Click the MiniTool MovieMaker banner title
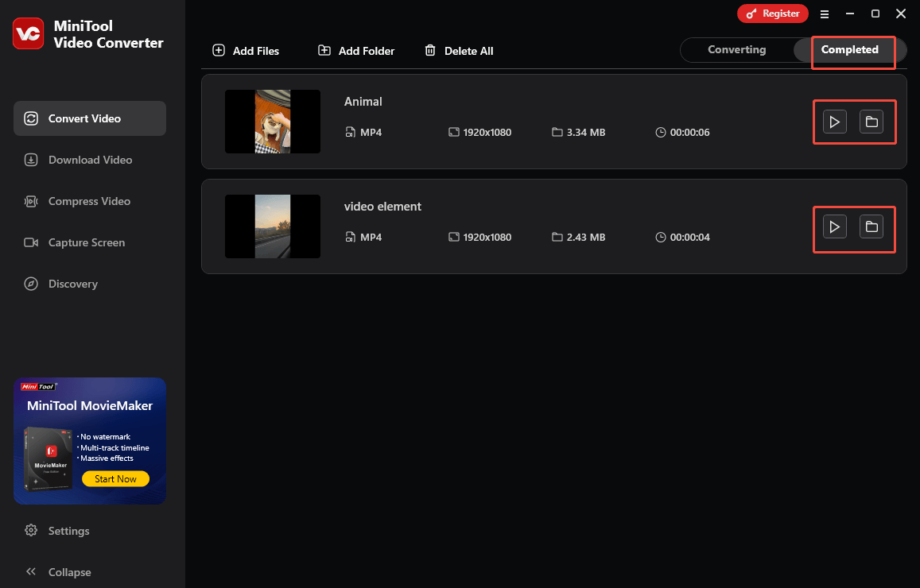Image resolution: width=920 pixels, height=588 pixels. pos(90,406)
